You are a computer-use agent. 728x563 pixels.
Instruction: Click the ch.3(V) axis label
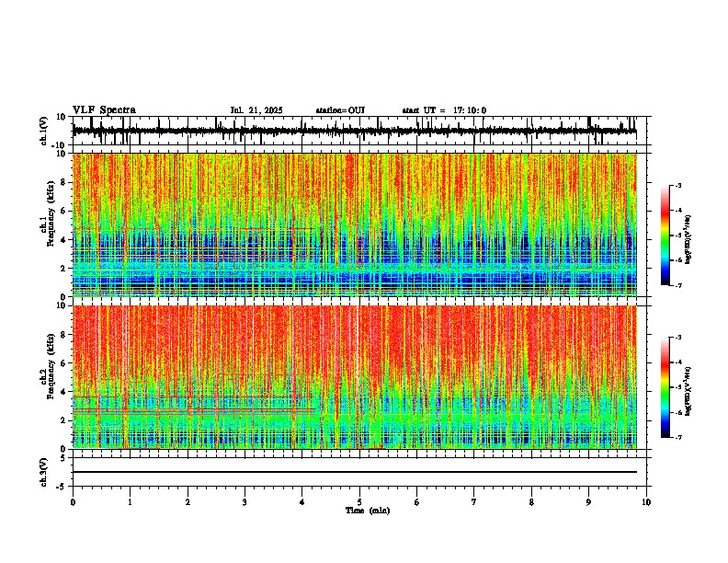(44, 472)
